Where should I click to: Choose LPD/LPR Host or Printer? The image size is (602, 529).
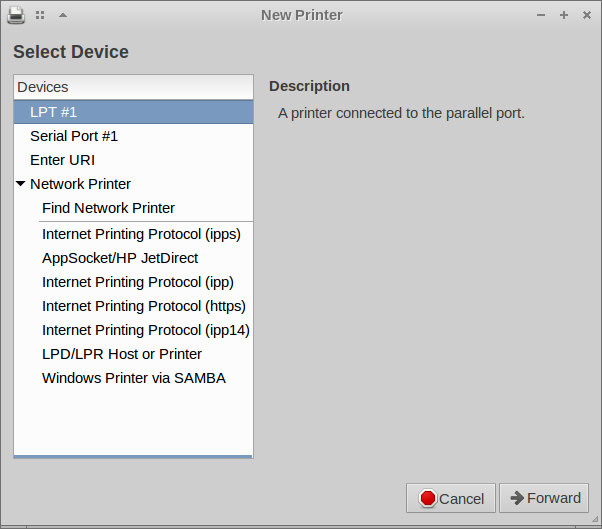pyautogui.click(x=122, y=354)
